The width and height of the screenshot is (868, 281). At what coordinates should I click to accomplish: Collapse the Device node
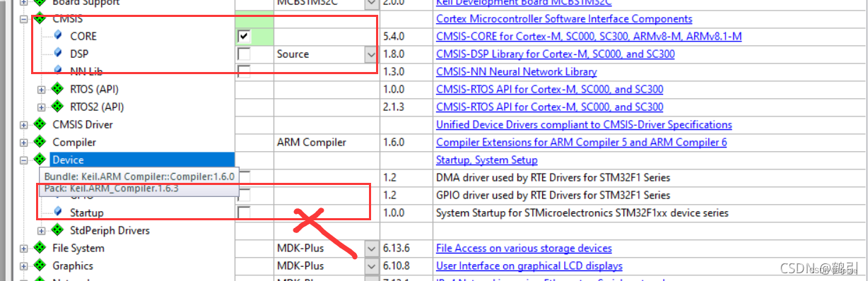(24, 160)
